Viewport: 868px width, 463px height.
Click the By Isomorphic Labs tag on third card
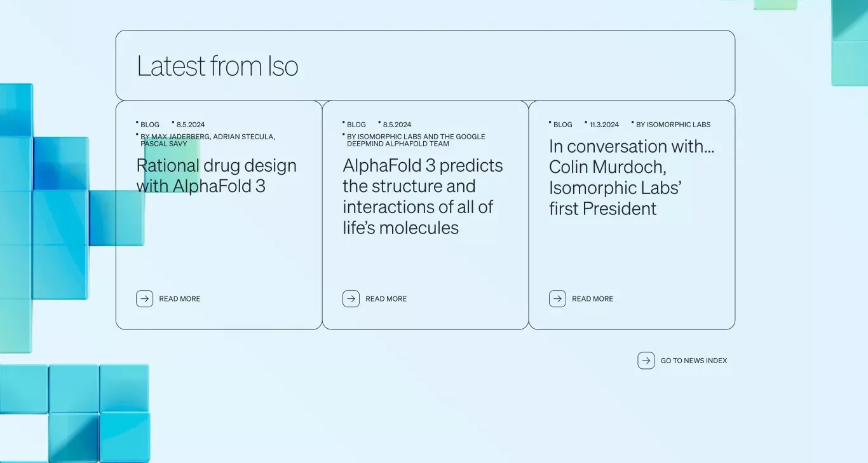(674, 125)
